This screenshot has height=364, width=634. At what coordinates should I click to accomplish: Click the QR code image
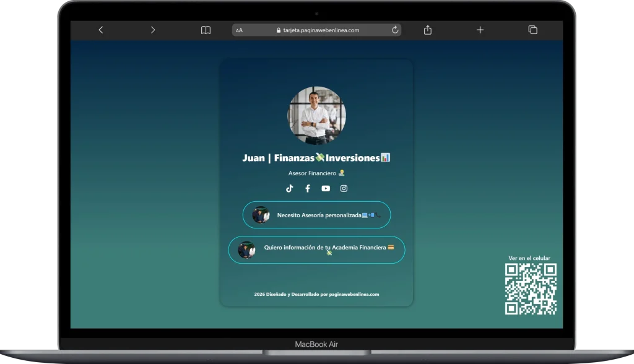[531, 289]
